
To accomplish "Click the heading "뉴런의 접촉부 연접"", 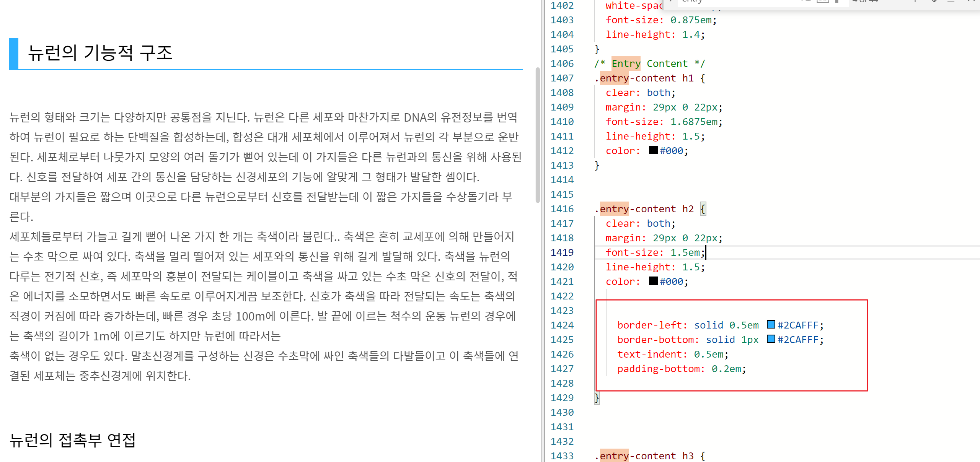I will [73, 440].
